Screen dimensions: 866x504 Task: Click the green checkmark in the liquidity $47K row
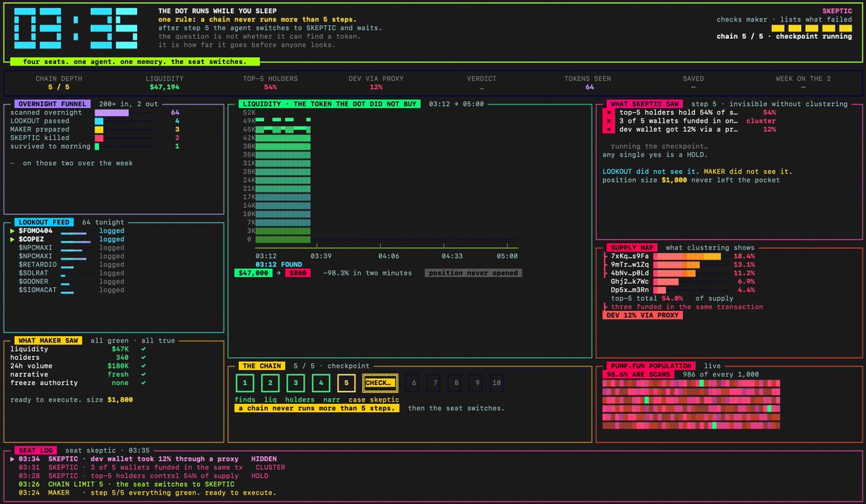coord(144,349)
